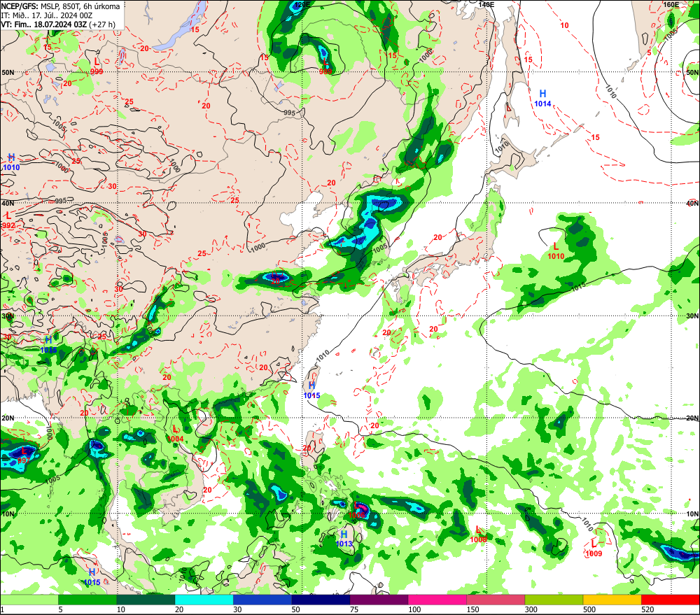
Task: Click the '120E' longitude label
Action: (x=302, y=4)
